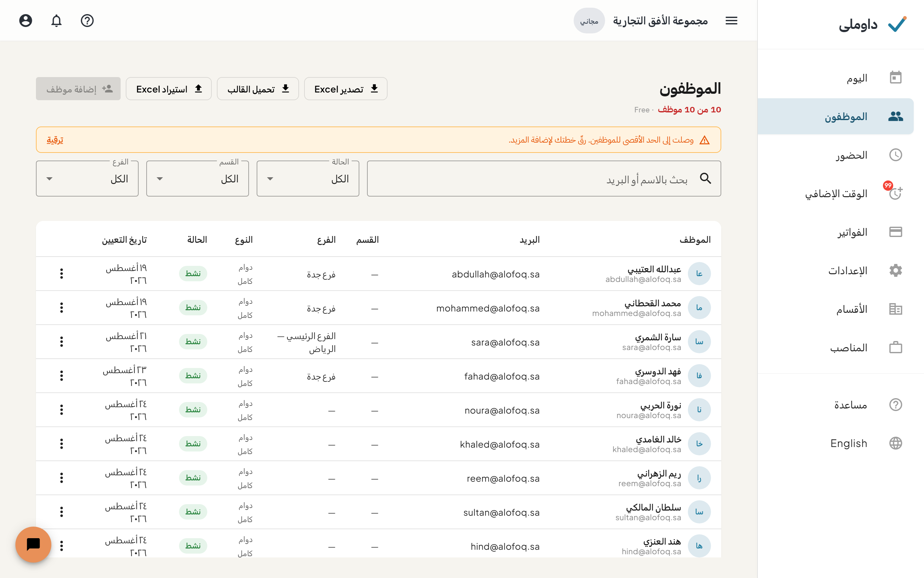
Task: Open الحضور in the sidebar
Action: coord(835,155)
